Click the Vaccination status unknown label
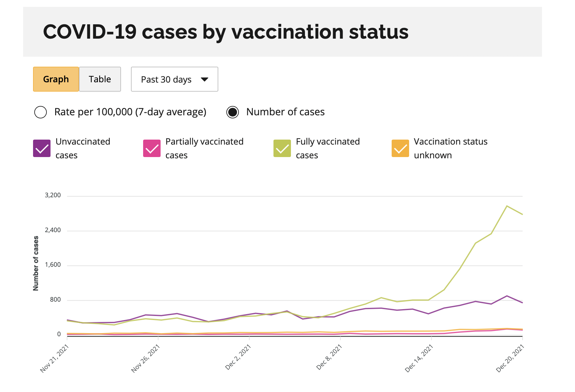 point(450,148)
